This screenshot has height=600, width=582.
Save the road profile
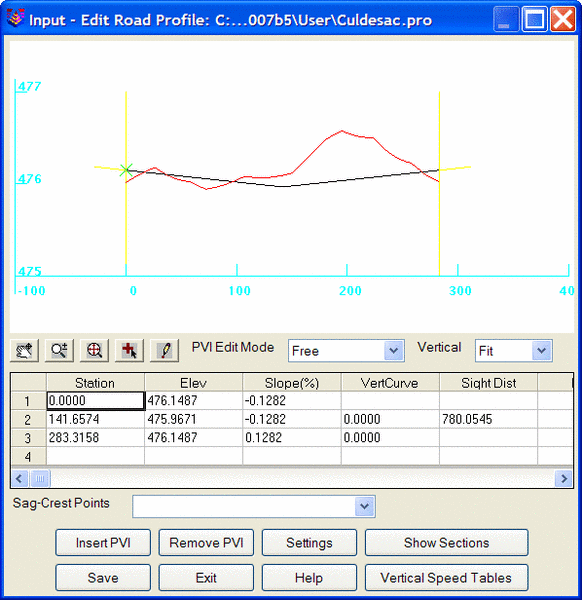(103, 577)
